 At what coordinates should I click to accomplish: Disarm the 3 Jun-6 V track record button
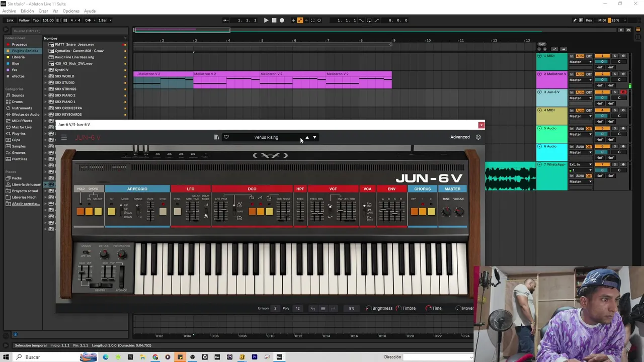coord(623,92)
